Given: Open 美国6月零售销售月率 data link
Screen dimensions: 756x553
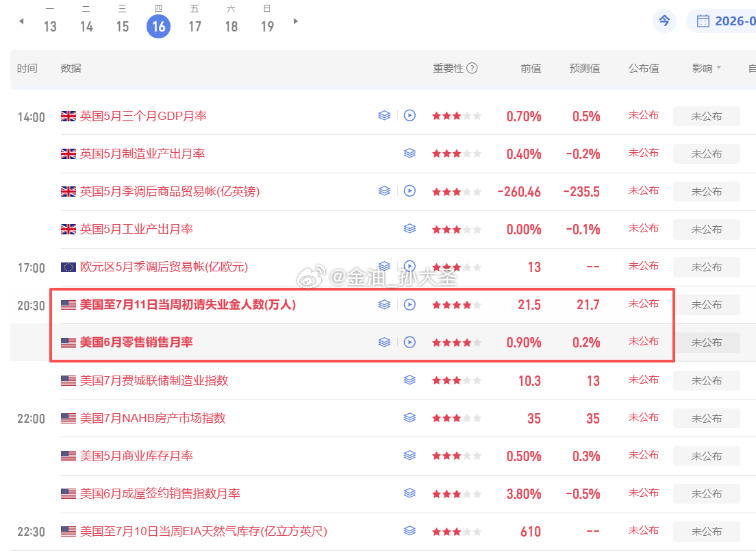Looking at the screenshot, I should 136,342.
